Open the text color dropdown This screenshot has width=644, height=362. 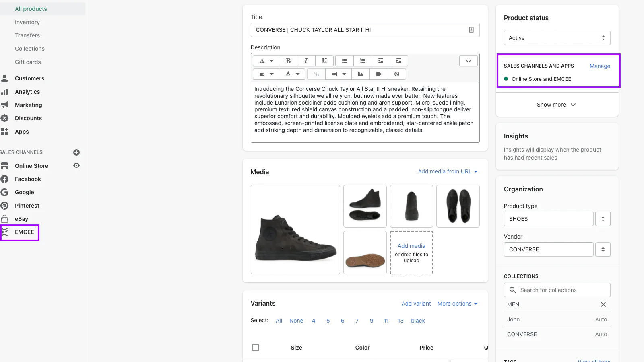(x=293, y=74)
